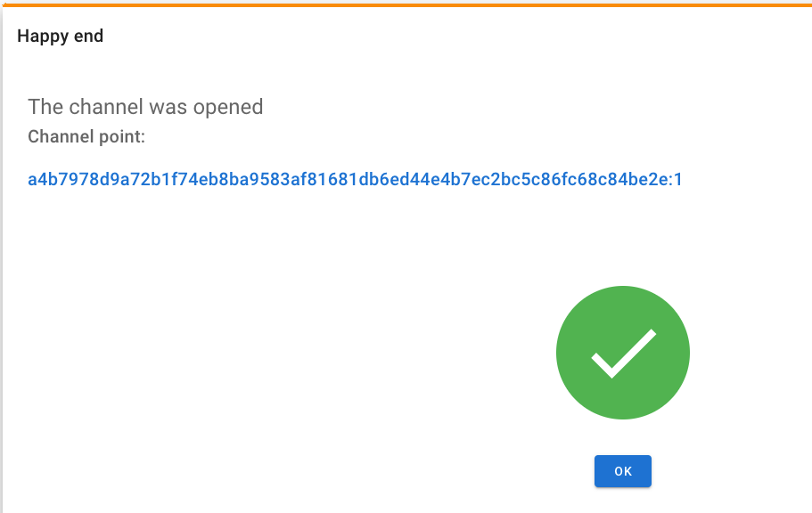
Task: Open the channel point transaction link
Action: (x=355, y=179)
